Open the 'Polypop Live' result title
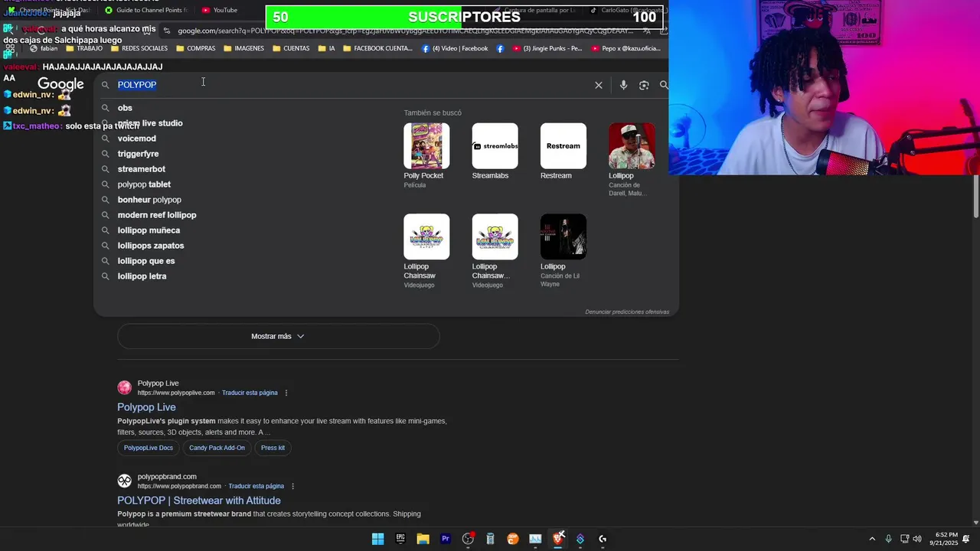 [x=146, y=407]
